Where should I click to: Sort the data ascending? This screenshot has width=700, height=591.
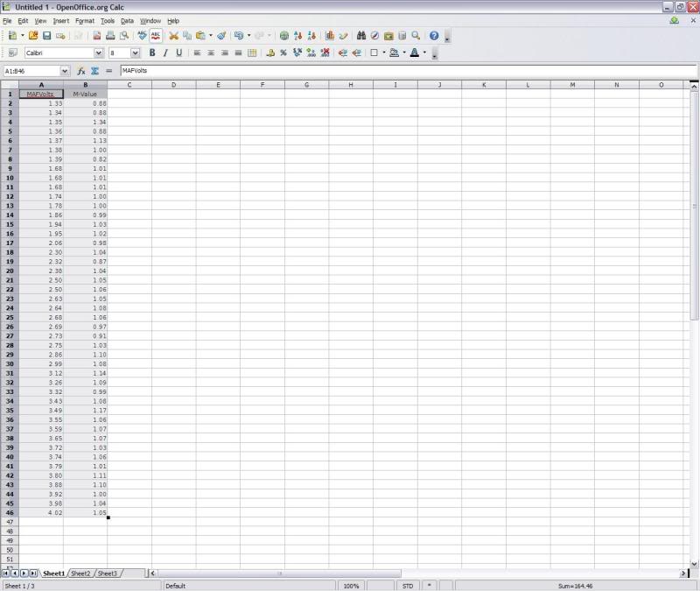[x=296, y=36]
